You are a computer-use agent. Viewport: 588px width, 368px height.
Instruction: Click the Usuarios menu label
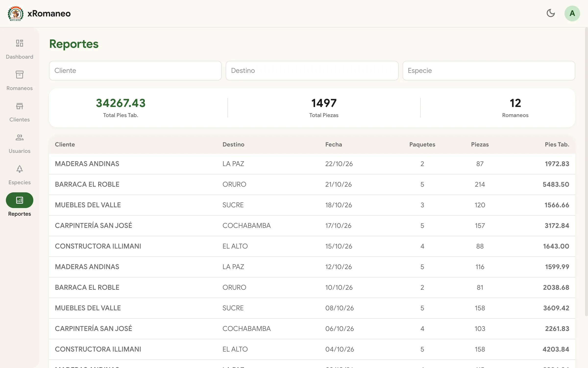[20, 151]
